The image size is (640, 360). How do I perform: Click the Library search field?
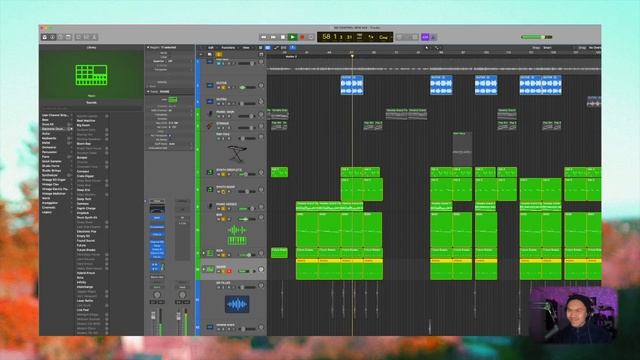(x=91, y=108)
